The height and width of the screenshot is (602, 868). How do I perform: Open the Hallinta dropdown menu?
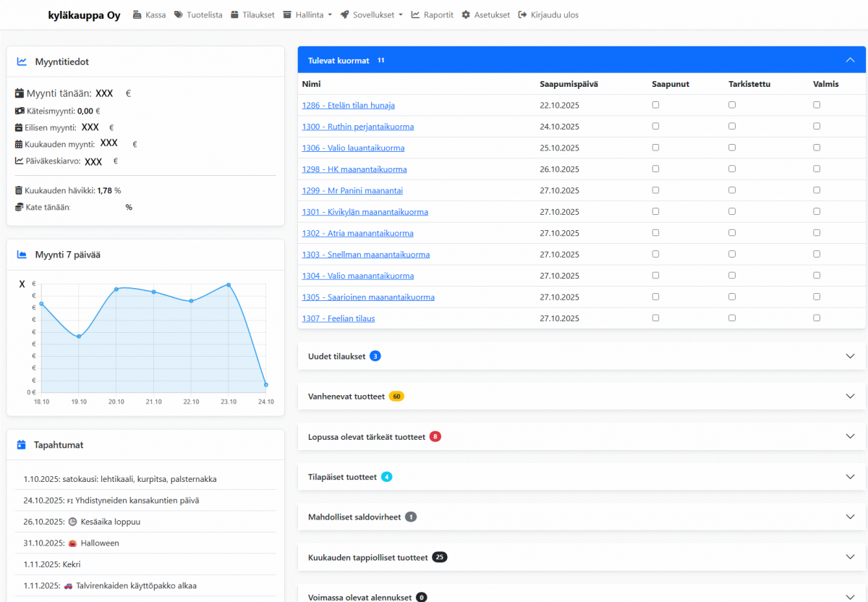coord(312,14)
